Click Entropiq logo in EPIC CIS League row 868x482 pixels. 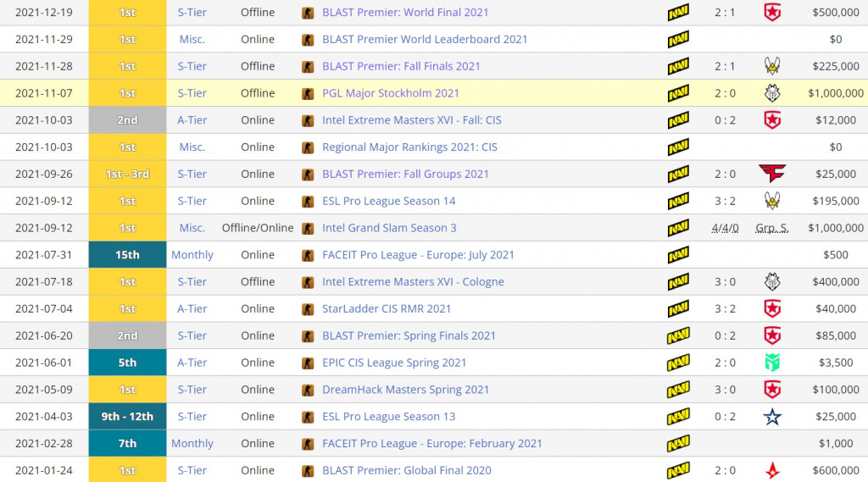click(772, 363)
